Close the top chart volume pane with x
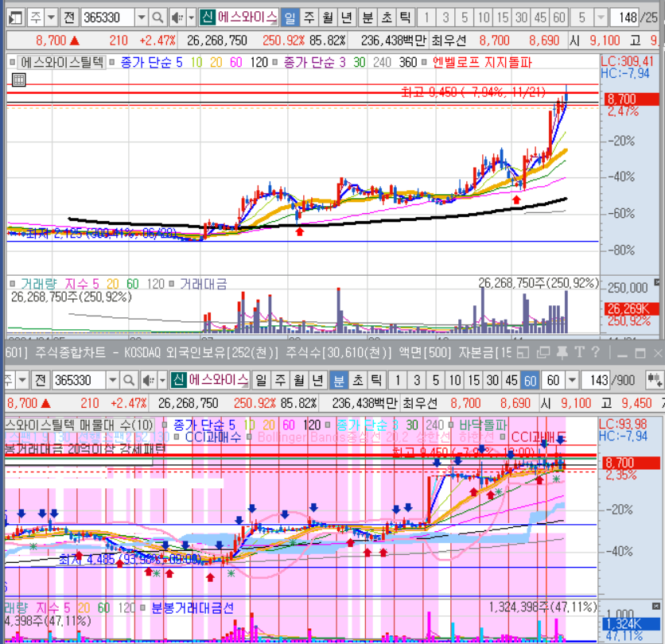The width and height of the screenshot is (665, 644). click(657, 282)
